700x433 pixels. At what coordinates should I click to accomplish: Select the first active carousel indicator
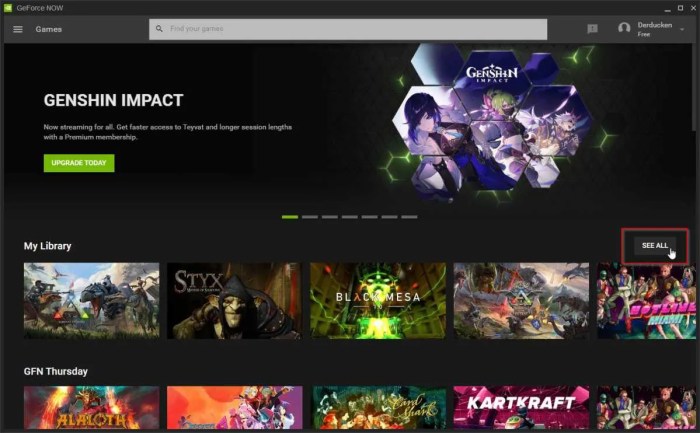[290, 216]
